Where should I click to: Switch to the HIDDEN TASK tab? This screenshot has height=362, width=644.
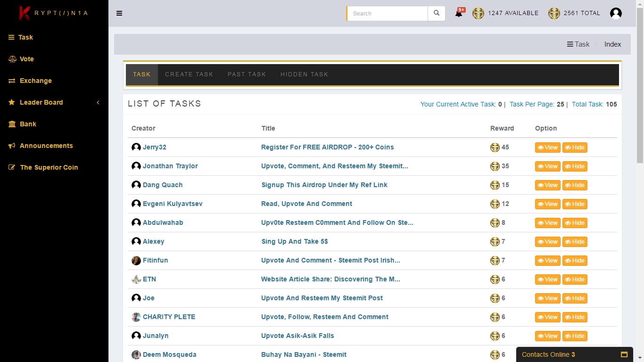coord(305,74)
